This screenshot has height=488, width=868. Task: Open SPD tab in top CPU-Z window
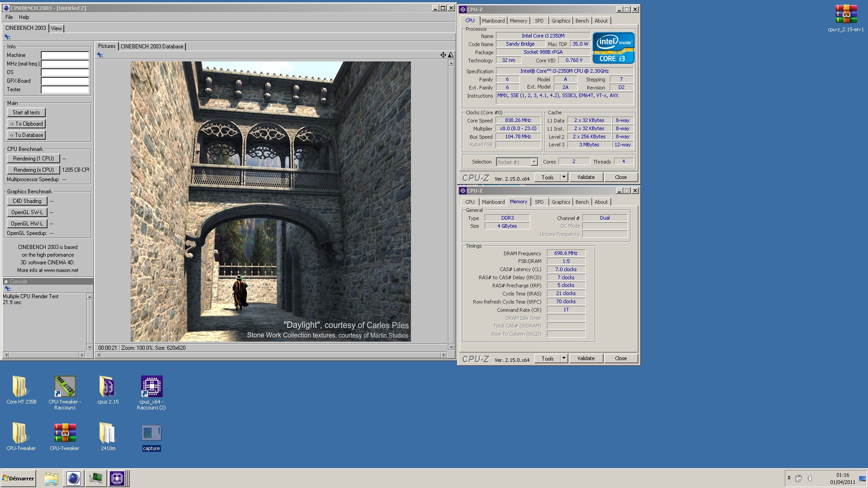pos(539,21)
